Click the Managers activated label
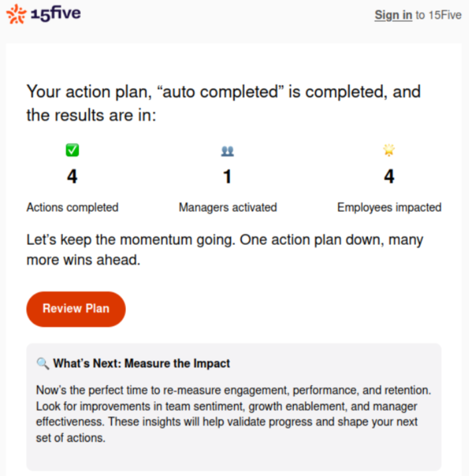The height and width of the screenshot is (476, 469). (x=228, y=207)
